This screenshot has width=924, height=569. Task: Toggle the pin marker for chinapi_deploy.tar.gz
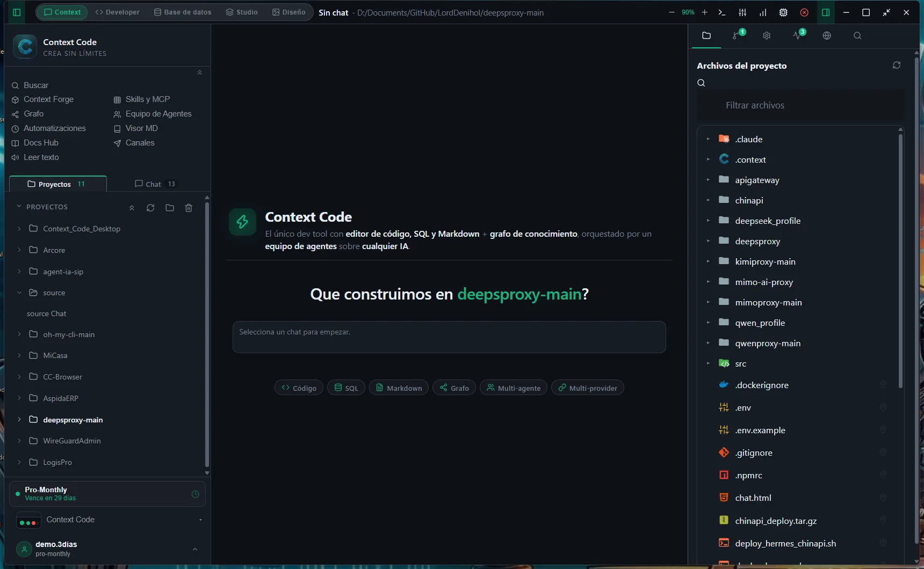click(883, 520)
